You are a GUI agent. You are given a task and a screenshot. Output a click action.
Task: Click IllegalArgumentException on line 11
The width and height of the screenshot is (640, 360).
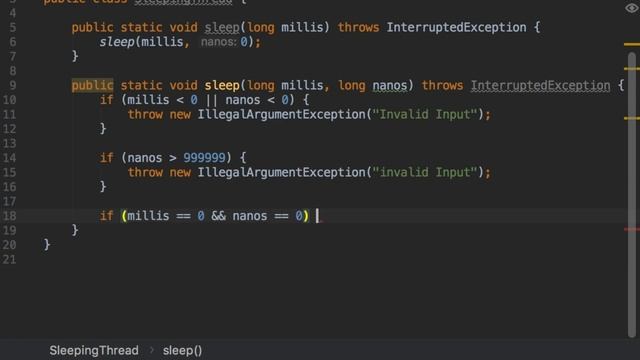281,114
